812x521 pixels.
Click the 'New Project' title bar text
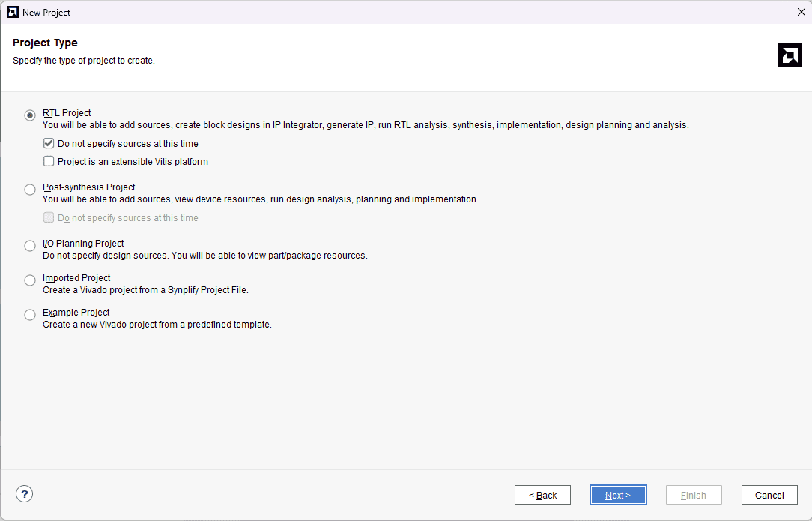pyautogui.click(x=46, y=12)
